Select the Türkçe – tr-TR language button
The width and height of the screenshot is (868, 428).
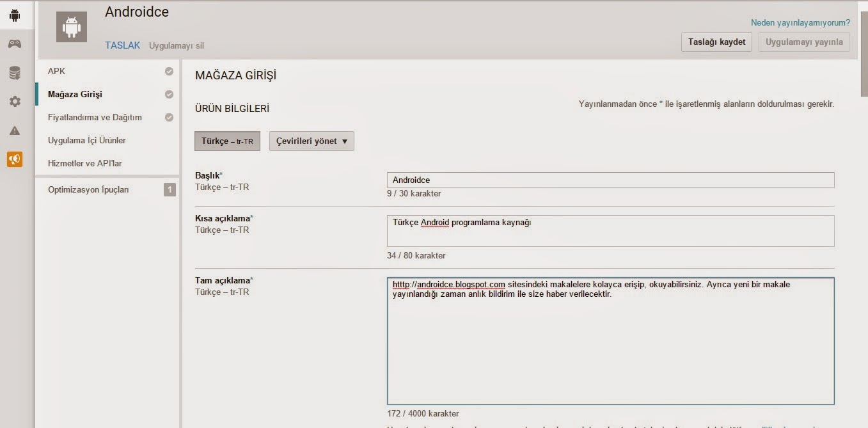pyautogui.click(x=227, y=141)
